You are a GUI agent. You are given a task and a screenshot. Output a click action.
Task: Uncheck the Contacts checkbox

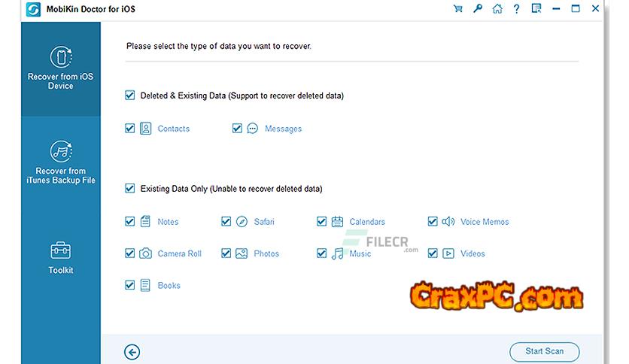[x=129, y=129]
